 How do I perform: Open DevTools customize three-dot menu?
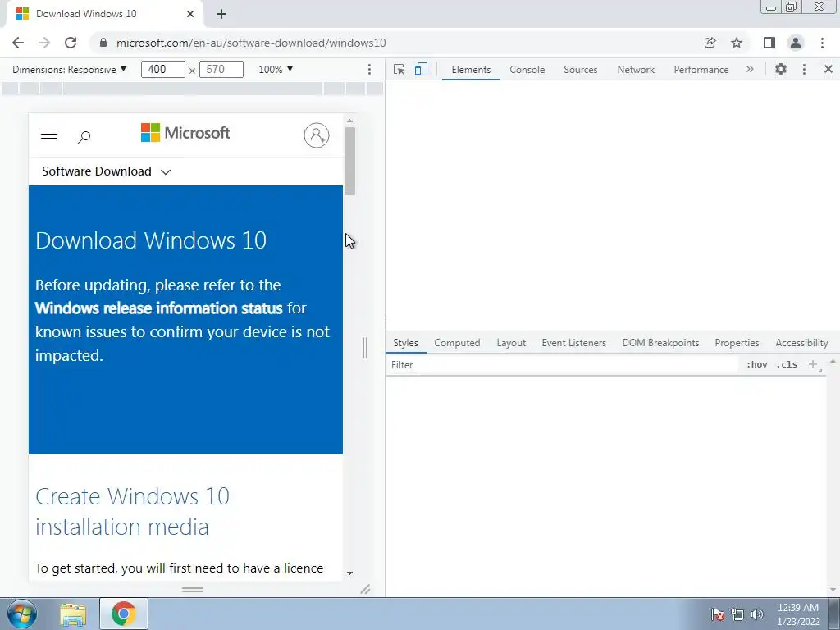click(804, 69)
